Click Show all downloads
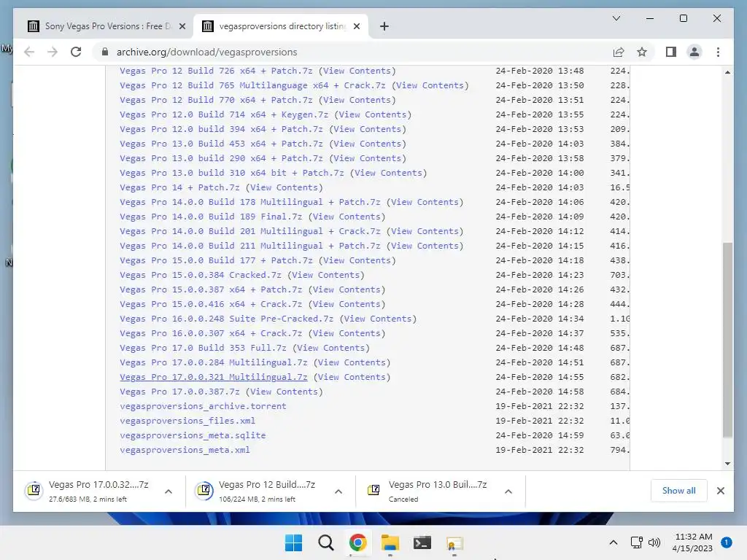 678,491
